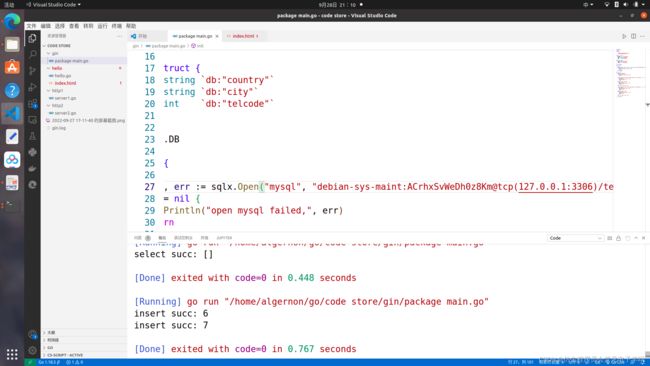Expand the GO section in sidebar
The width and height of the screenshot is (650, 366).
click(84, 347)
